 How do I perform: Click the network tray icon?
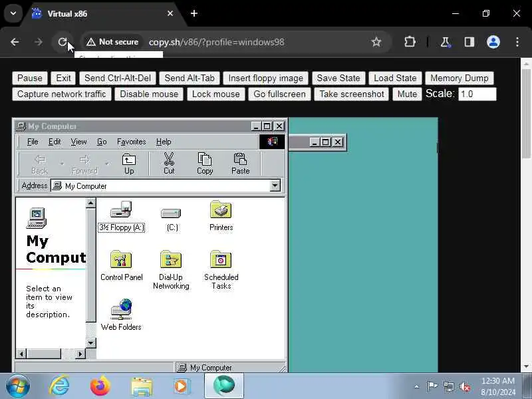pyautogui.click(x=448, y=386)
